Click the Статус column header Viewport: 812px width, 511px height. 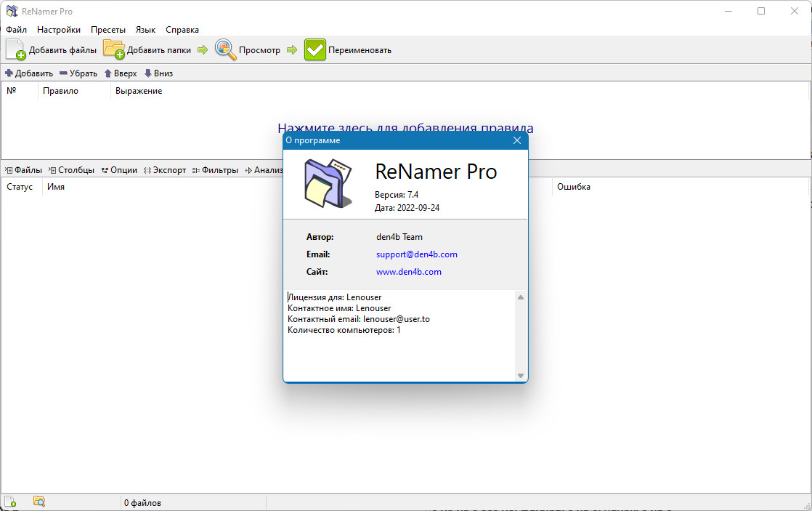(21, 187)
